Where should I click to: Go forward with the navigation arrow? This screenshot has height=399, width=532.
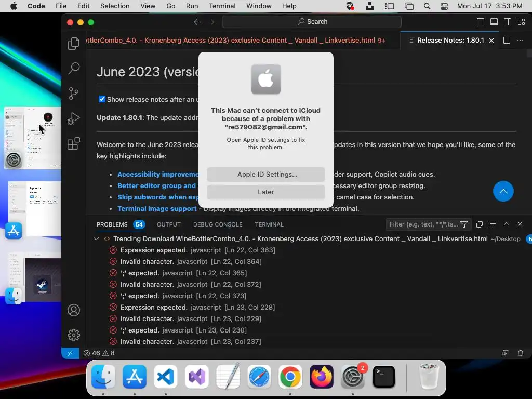click(x=211, y=22)
